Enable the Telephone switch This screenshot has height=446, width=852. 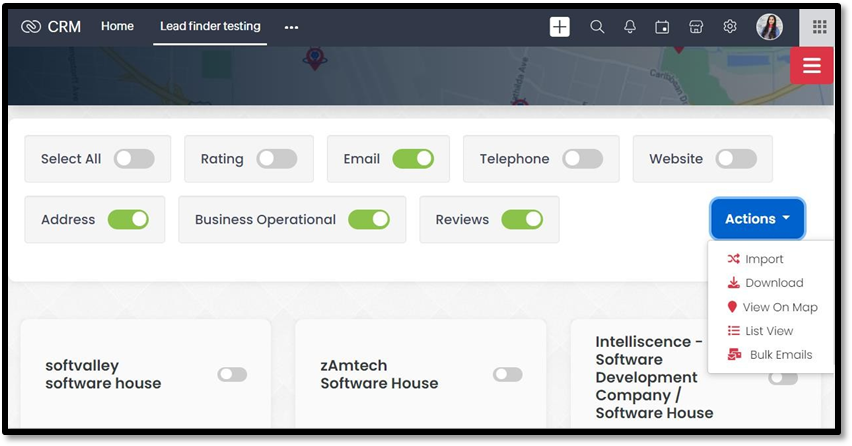tap(582, 159)
